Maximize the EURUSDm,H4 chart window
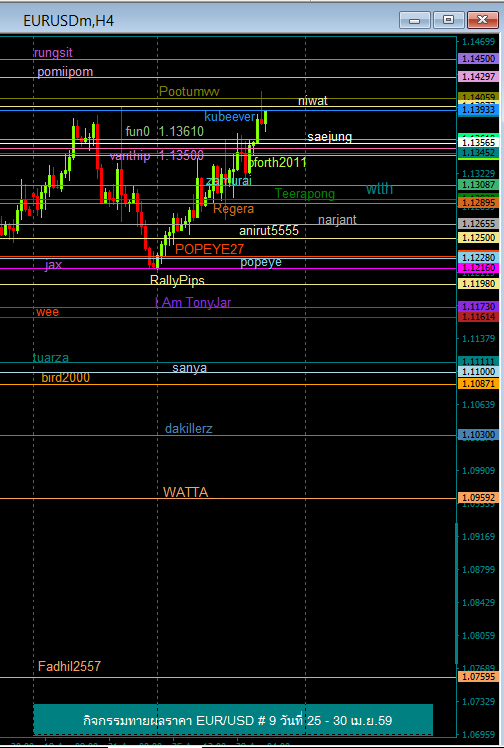 coord(448,21)
